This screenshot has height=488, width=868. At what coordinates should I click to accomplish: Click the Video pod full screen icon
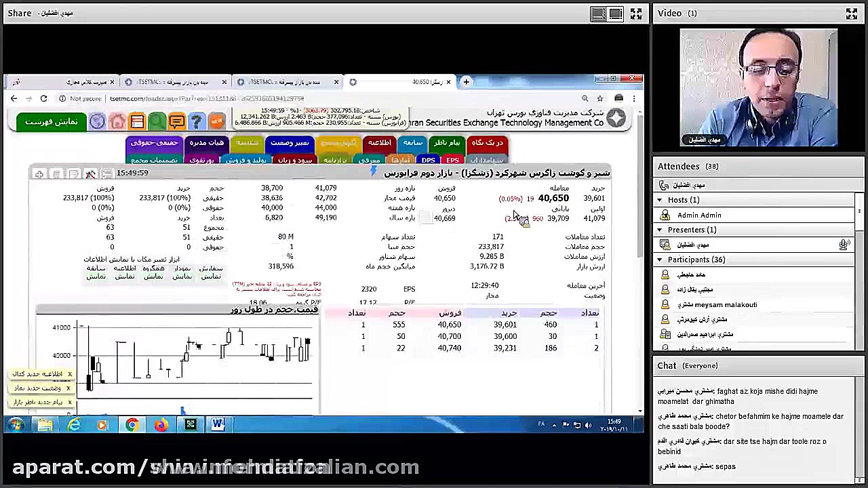(x=852, y=13)
